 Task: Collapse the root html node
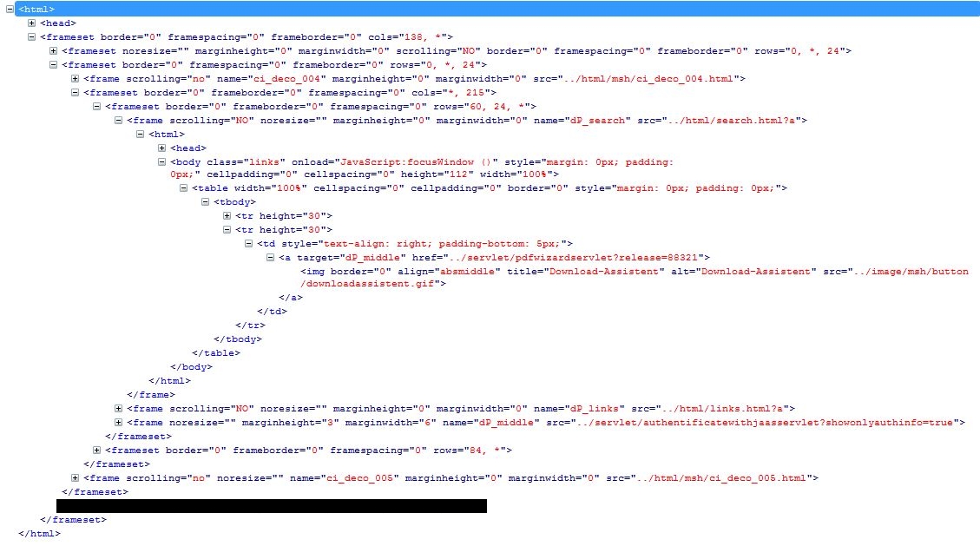tap(10, 9)
